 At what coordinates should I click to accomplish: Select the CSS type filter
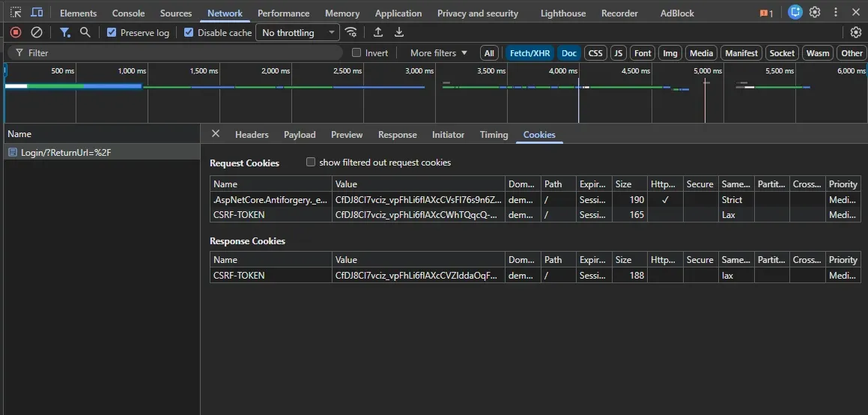tap(595, 53)
